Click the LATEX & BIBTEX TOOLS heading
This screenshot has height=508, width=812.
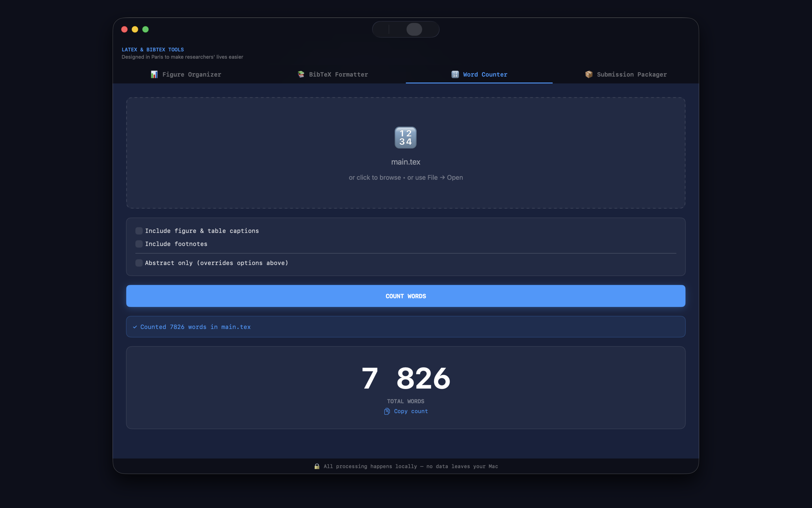point(153,49)
